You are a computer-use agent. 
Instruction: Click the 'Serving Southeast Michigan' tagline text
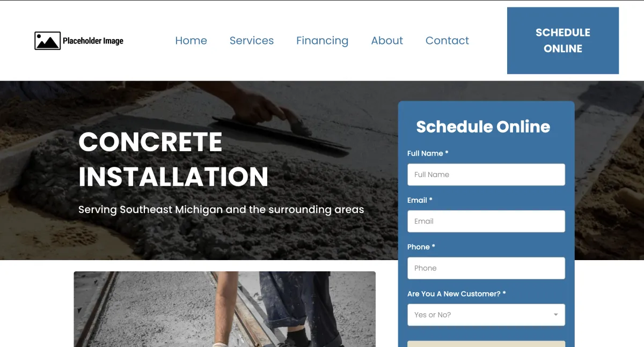pos(221,210)
